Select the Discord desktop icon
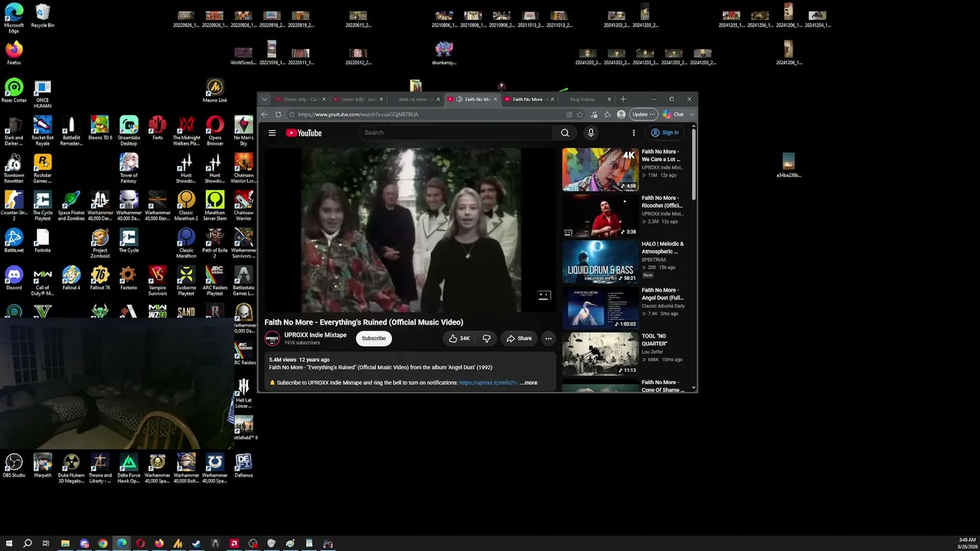980x551 pixels. (x=14, y=277)
